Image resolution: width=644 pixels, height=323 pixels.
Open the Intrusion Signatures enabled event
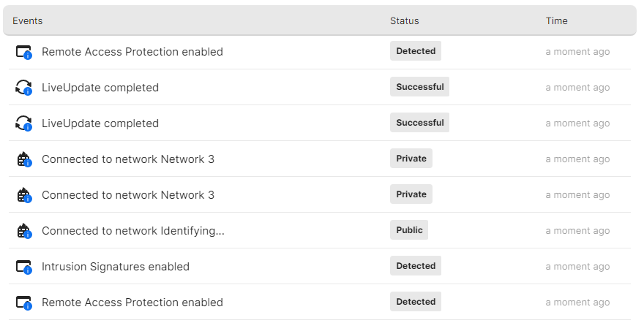click(116, 267)
